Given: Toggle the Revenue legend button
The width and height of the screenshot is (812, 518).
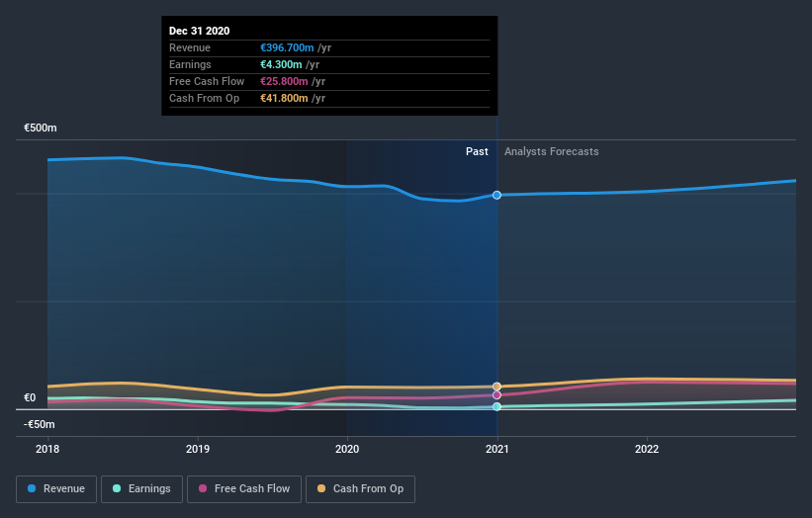Looking at the screenshot, I should pos(56,489).
